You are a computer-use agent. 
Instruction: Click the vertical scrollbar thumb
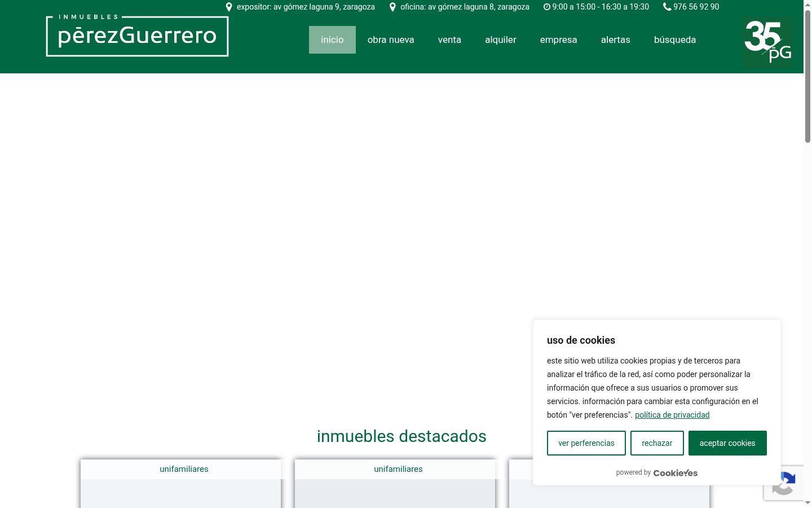807,76
